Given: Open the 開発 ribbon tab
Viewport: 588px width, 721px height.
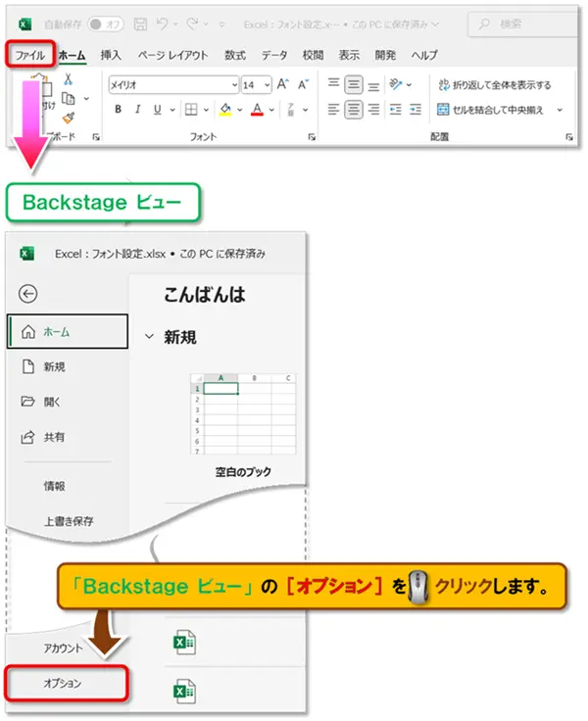Looking at the screenshot, I should [385, 55].
